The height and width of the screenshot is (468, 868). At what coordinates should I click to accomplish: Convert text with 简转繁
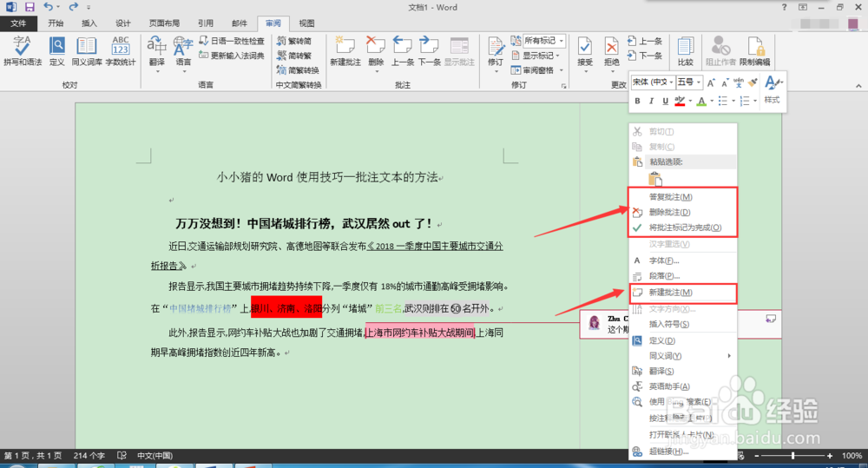294,56
